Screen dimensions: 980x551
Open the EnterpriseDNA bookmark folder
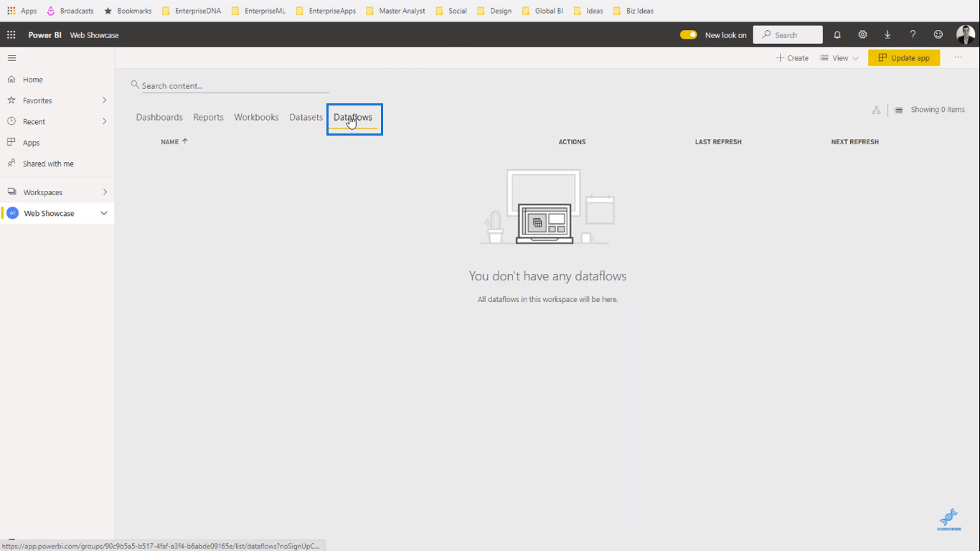(192, 11)
